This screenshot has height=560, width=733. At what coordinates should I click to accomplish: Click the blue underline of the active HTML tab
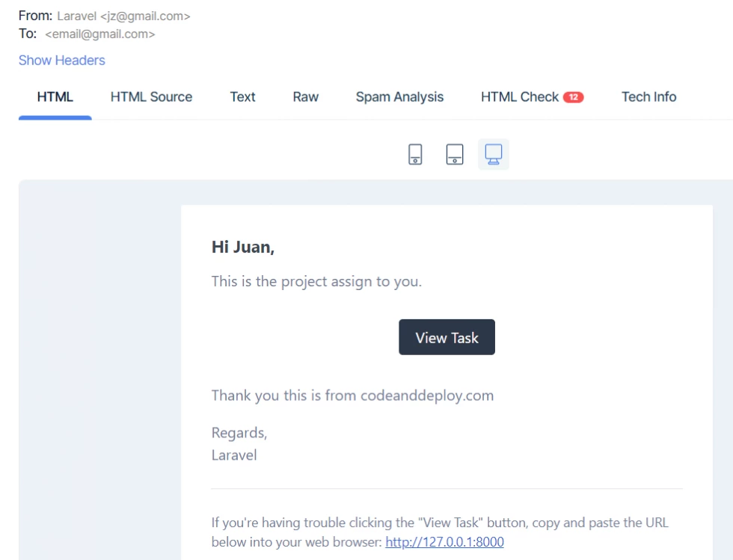coord(55,116)
